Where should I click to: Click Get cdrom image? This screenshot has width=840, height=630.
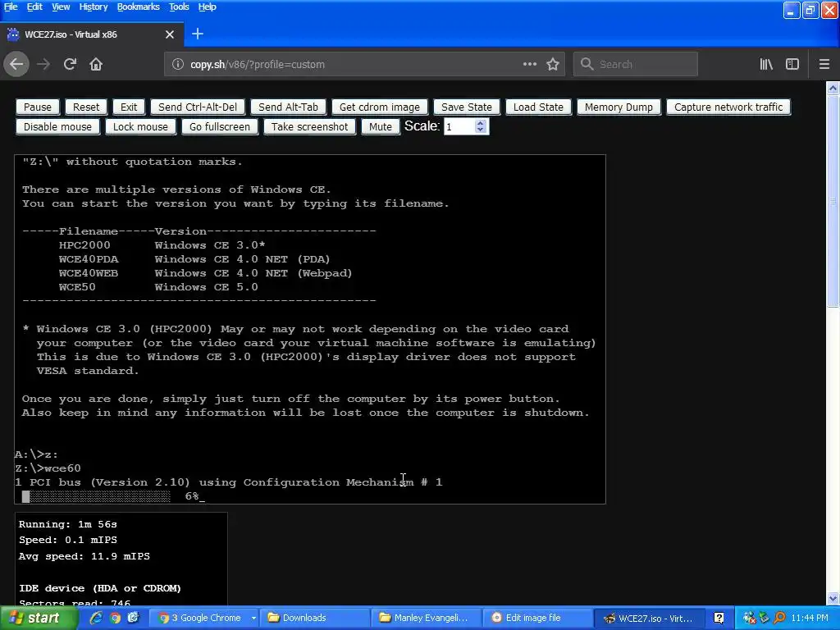point(380,107)
